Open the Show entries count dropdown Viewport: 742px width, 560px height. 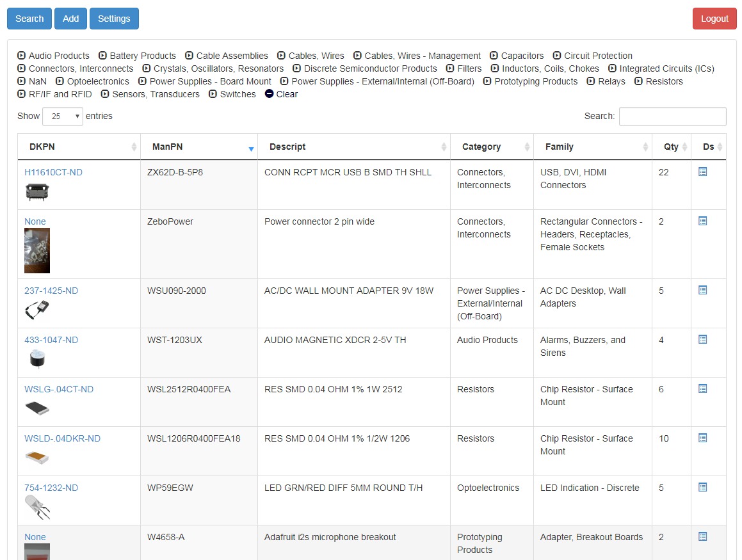tap(63, 116)
